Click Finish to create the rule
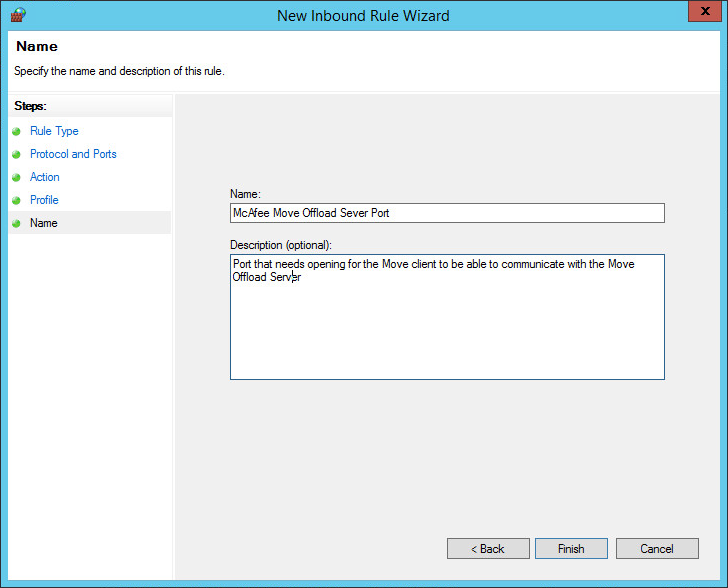The width and height of the screenshot is (728, 588). point(571,549)
